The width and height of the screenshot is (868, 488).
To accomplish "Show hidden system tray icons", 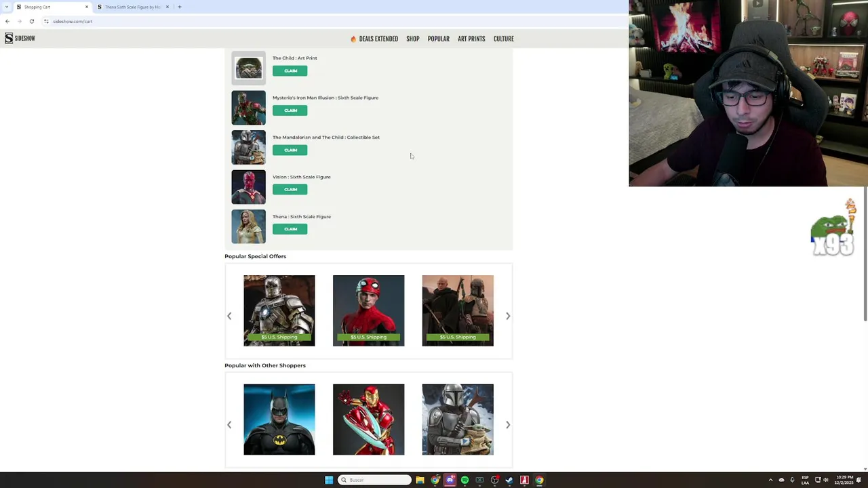I will 770,480.
